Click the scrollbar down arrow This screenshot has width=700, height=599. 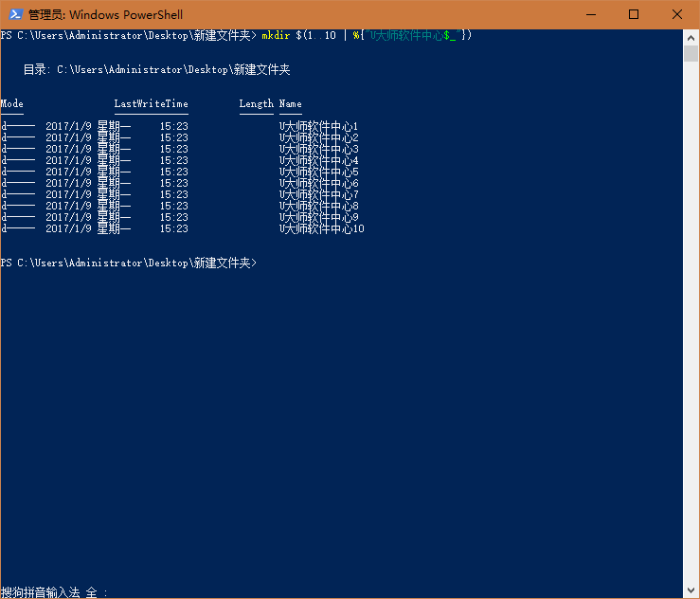pos(691,590)
